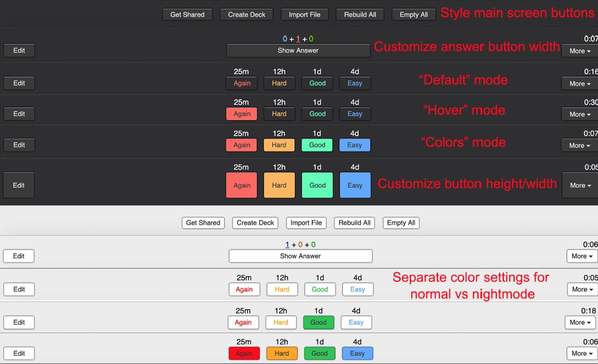Click Get Shared in the dark theme toolbar
This screenshot has height=364, width=598.
[x=187, y=14]
